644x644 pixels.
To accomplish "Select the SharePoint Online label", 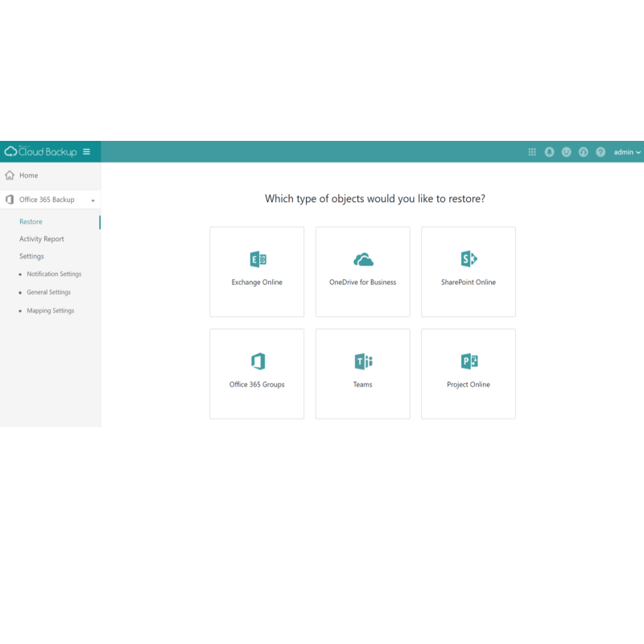I will tap(469, 283).
